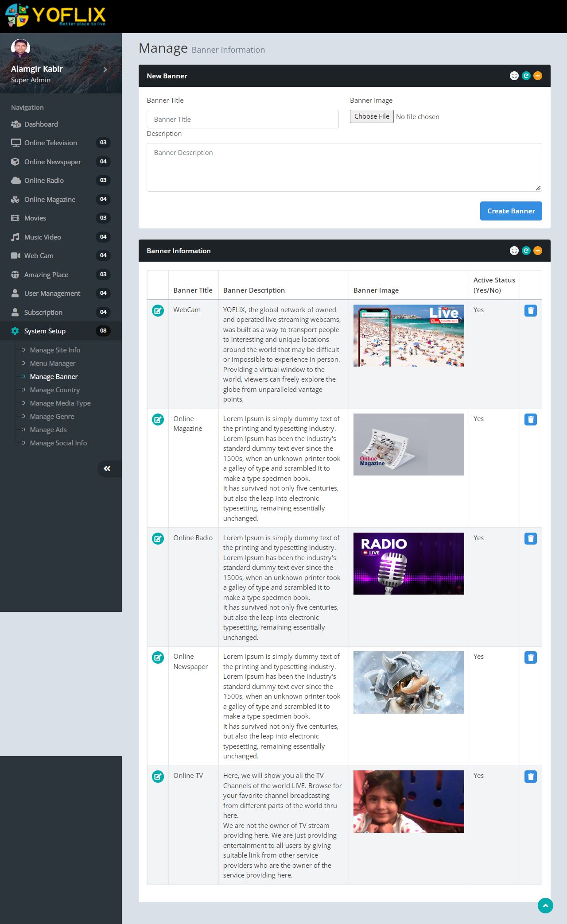
Task: Click the Create Banner button
Action: tap(511, 211)
